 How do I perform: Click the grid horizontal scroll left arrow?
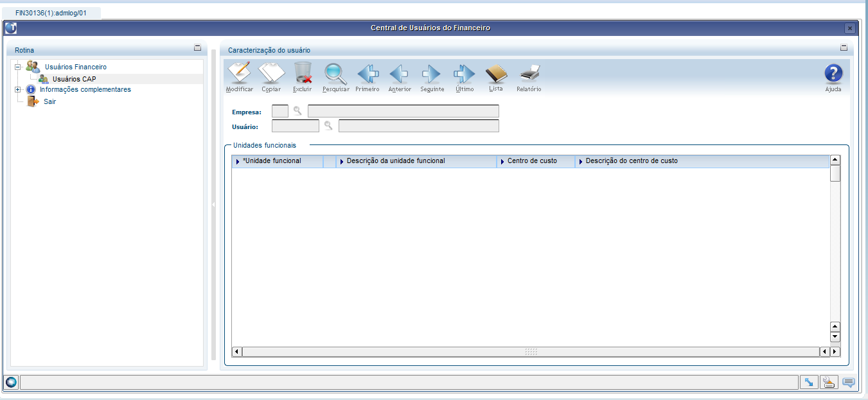pos(237,352)
